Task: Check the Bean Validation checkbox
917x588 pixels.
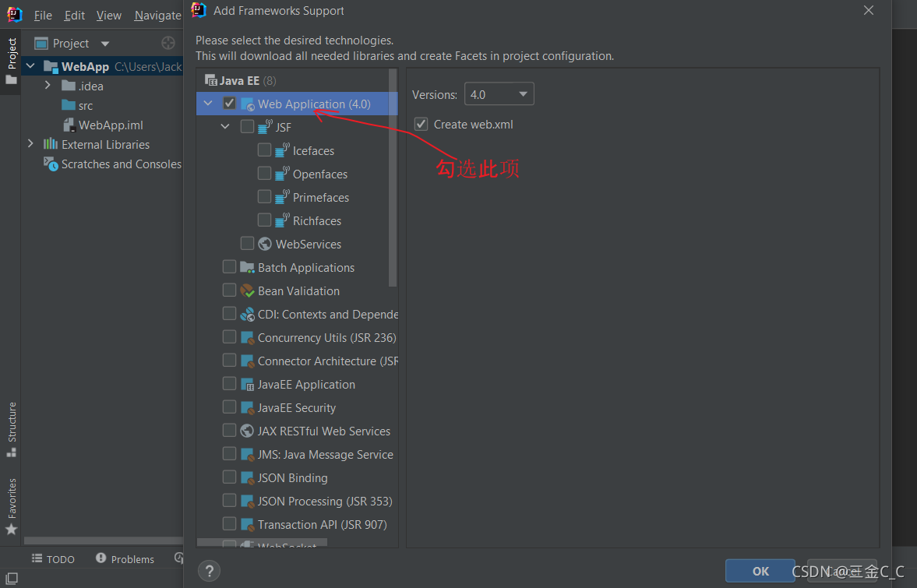Action: pos(229,290)
